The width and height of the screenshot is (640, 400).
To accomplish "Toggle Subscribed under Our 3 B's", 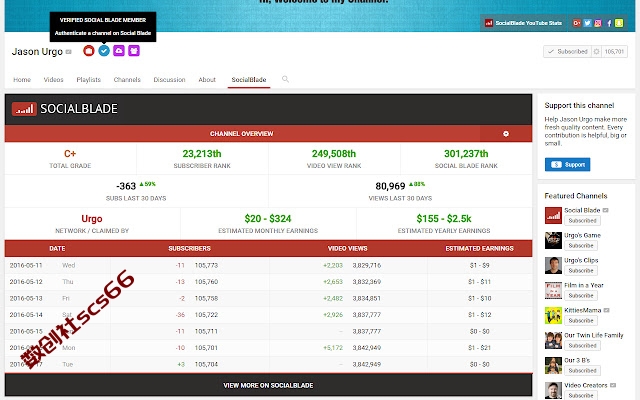I will click(x=582, y=371).
